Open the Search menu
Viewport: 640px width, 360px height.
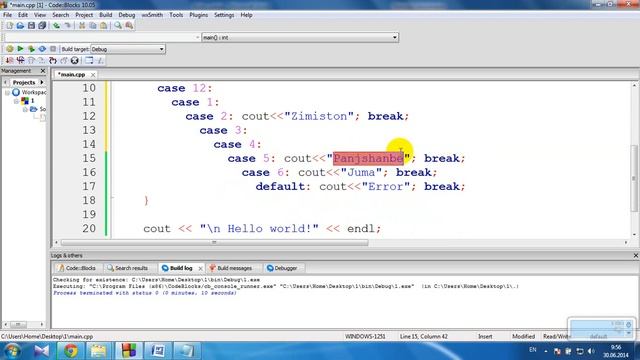[x=60, y=15]
